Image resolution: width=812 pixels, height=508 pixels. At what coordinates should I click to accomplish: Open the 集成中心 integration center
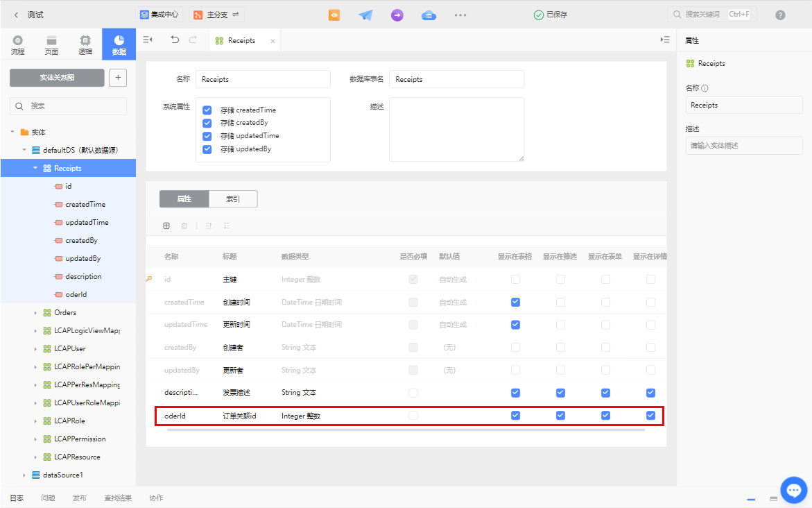[x=159, y=15]
